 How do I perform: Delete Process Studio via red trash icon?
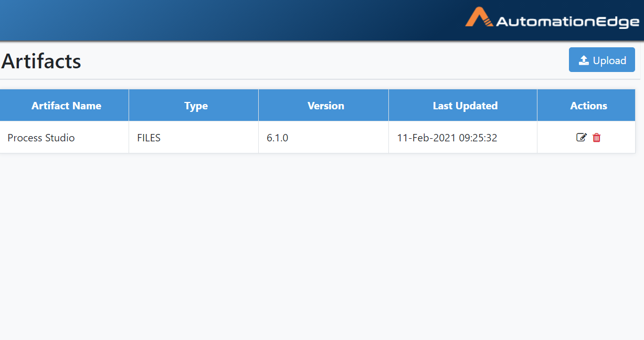pyautogui.click(x=597, y=138)
